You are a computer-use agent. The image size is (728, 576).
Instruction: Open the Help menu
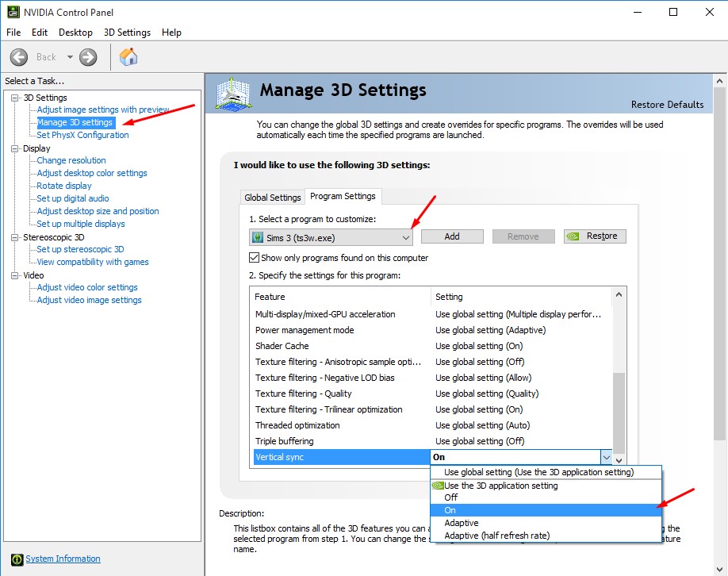click(171, 33)
